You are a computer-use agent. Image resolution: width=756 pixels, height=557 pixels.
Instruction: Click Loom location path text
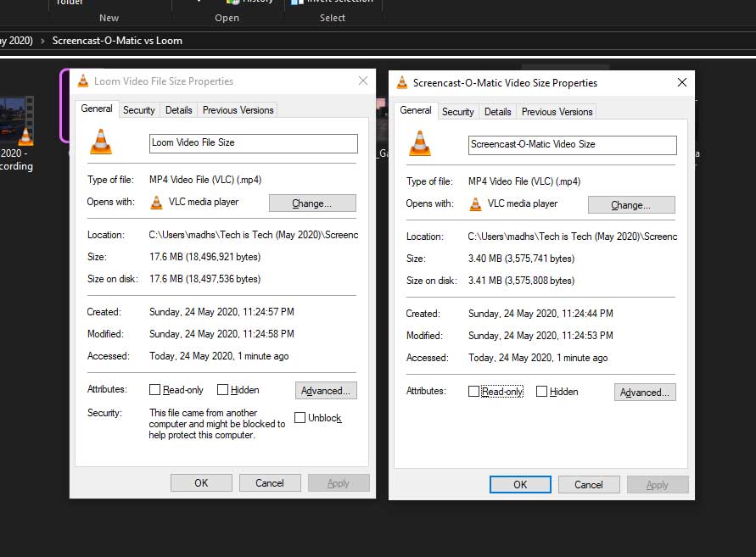[x=253, y=235]
